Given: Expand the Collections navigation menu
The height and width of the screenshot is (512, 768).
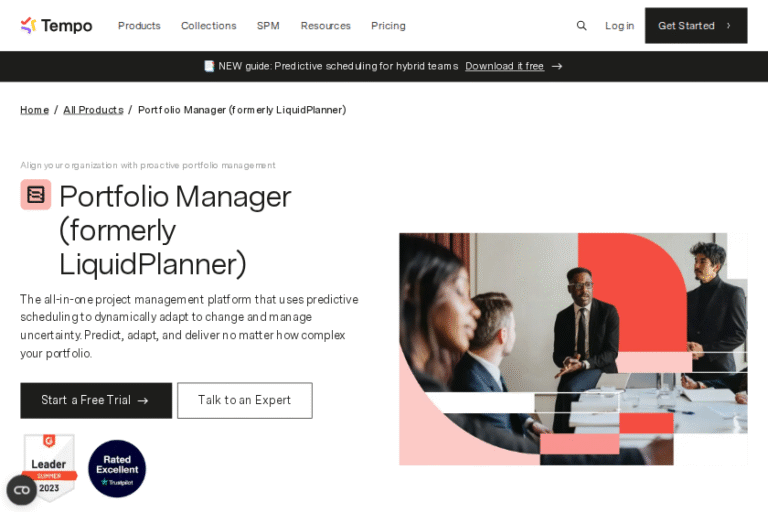Looking at the screenshot, I should click(209, 26).
